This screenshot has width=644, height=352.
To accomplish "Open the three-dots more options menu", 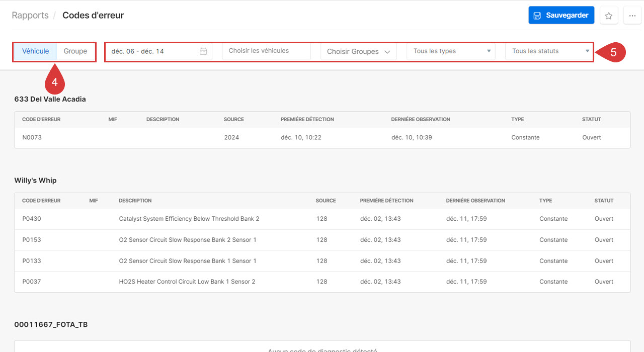I will tap(632, 16).
